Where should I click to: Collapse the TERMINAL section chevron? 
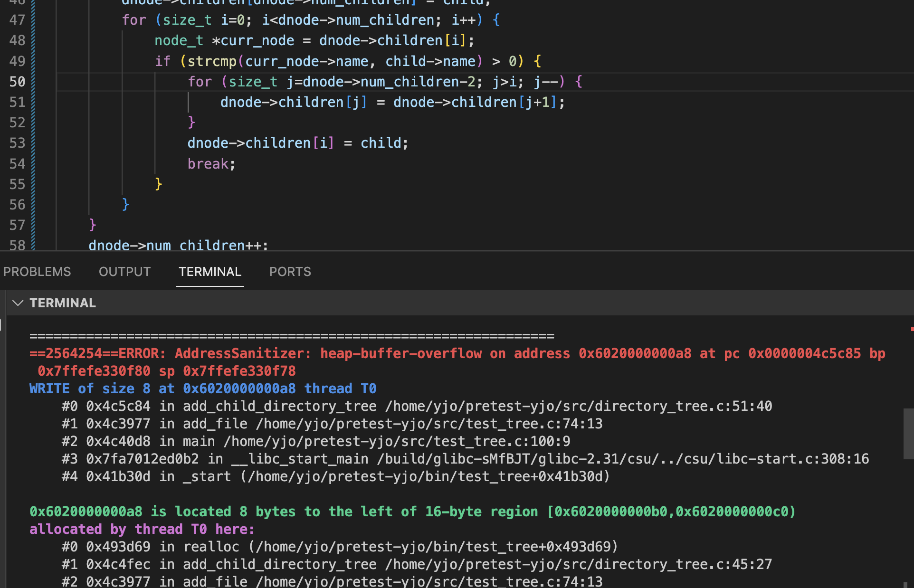18,303
